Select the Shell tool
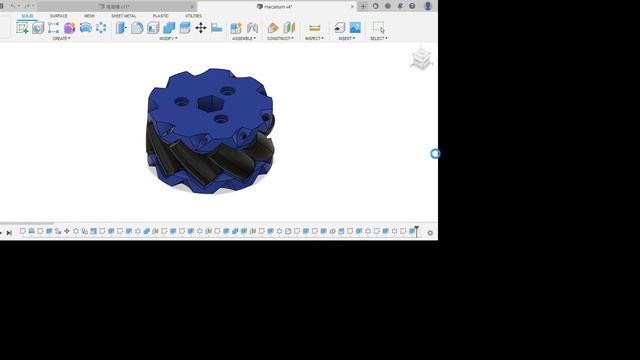Screen dimensions: 640x360 153,28
